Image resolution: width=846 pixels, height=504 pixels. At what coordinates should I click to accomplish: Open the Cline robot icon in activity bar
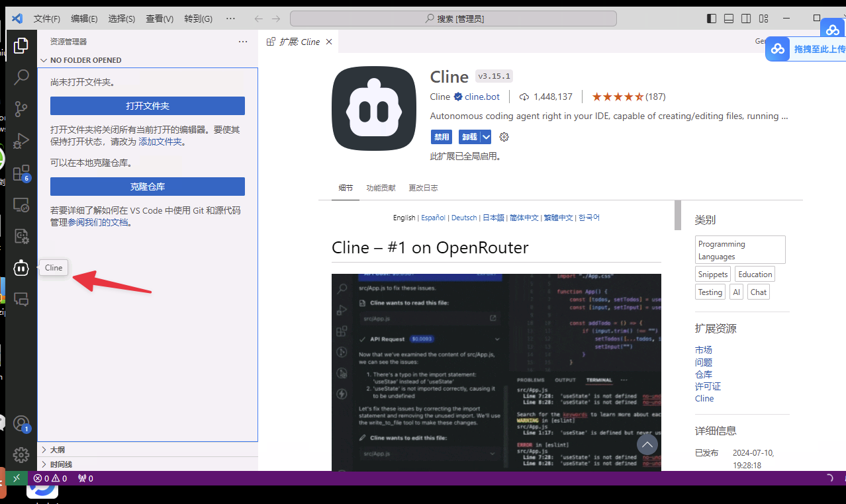coord(21,268)
